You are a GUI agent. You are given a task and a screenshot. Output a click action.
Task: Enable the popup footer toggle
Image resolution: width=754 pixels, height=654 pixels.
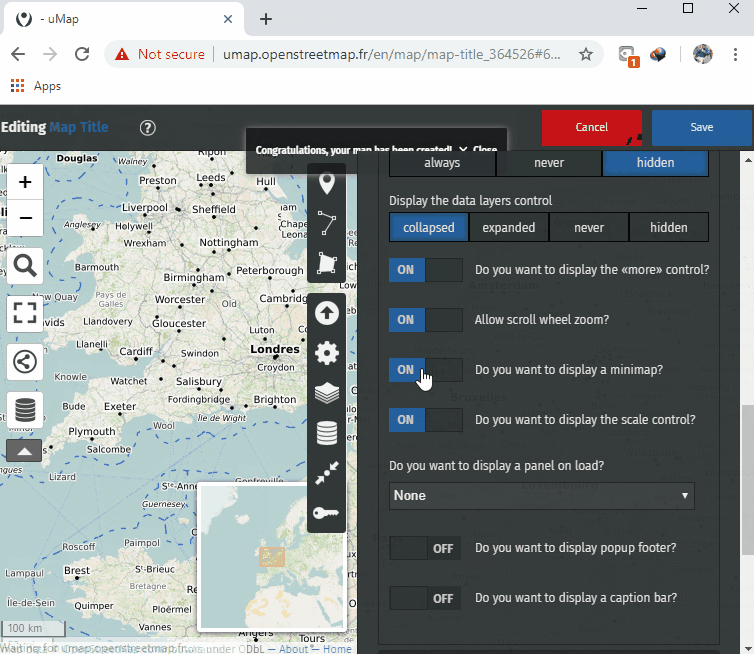[x=425, y=548]
